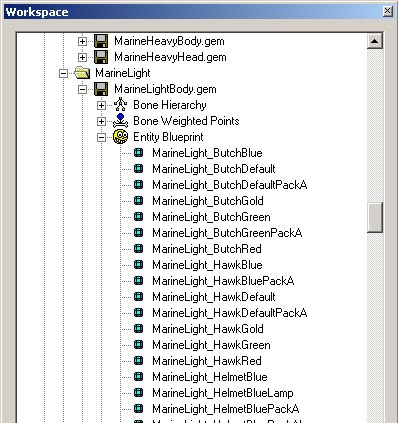Viewport: 398px width, 423px height.
Task: Click the Bone Weighted Points icon
Action: (x=120, y=121)
